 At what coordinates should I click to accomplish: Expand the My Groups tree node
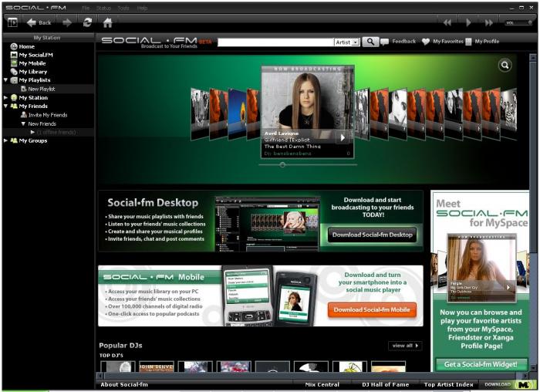5,140
